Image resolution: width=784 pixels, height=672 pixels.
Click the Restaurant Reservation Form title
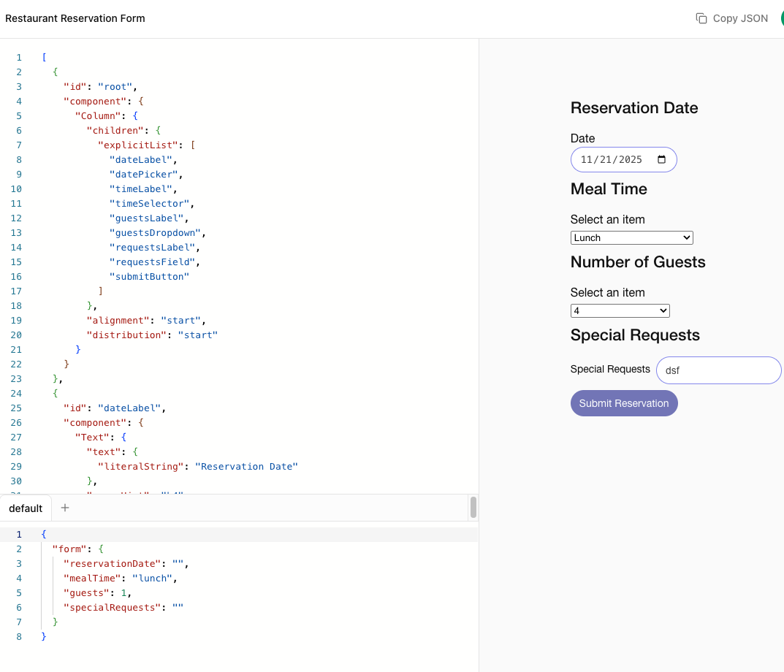(75, 18)
